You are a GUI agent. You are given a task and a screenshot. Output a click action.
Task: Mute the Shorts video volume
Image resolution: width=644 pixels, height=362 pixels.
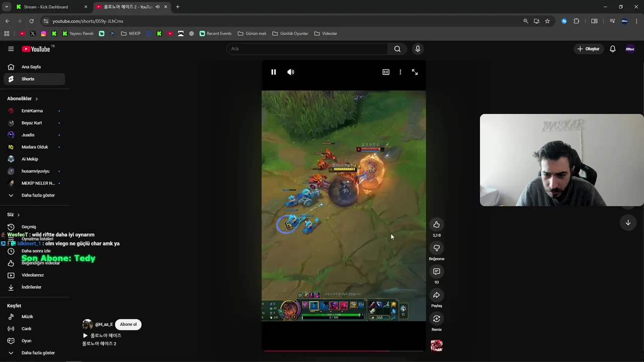pyautogui.click(x=291, y=72)
